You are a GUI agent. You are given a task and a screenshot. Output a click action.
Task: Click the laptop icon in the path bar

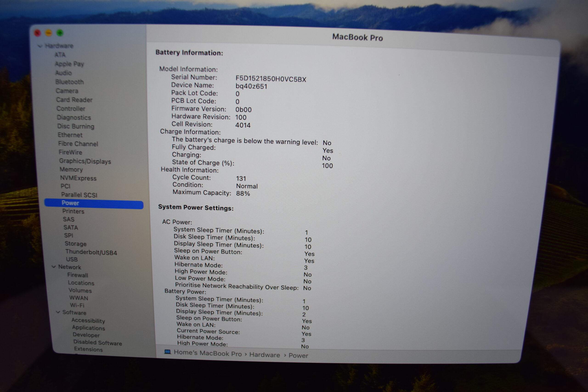click(167, 352)
